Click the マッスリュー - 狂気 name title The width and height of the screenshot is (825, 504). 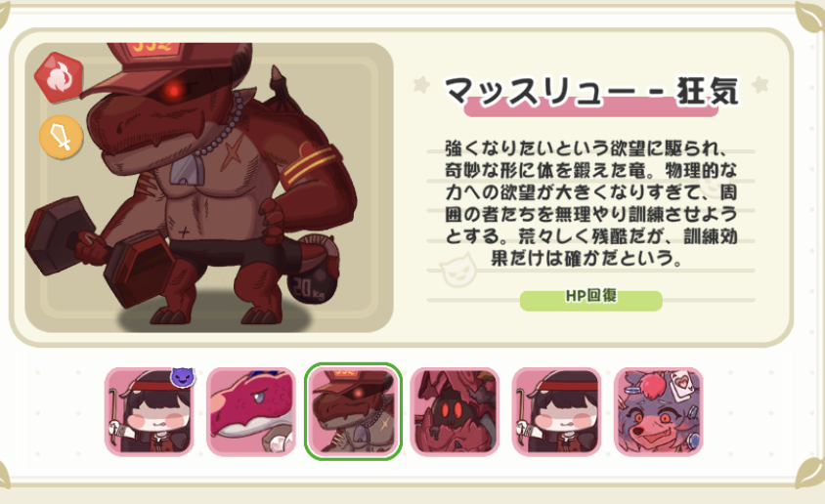click(x=591, y=92)
